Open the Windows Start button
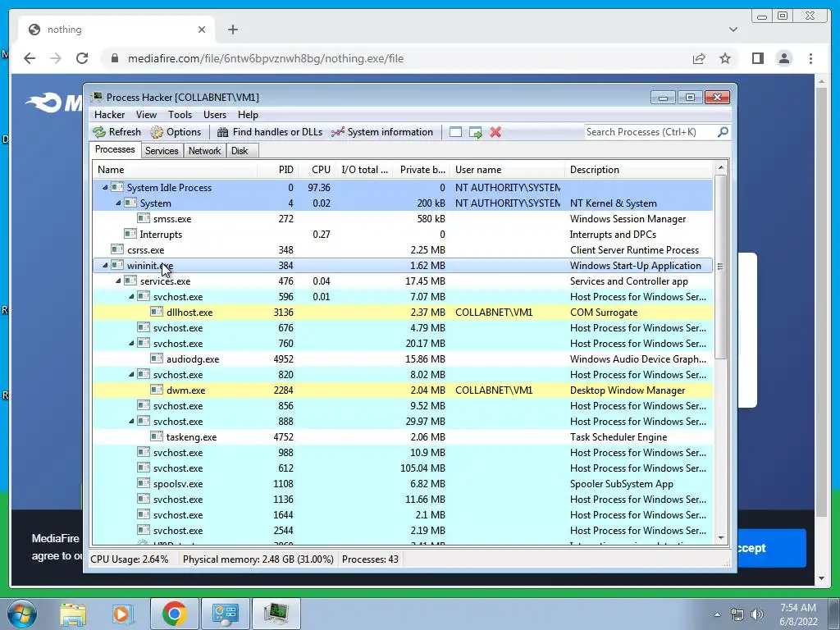This screenshot has width=840, height=630. (21, 614)
